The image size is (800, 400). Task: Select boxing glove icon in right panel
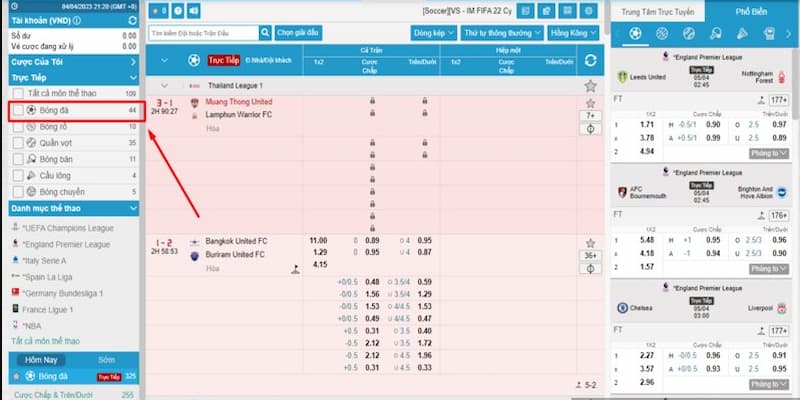768,34
